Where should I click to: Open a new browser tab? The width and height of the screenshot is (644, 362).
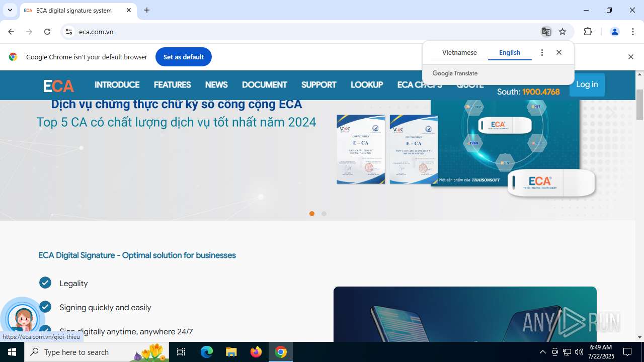[x=147, y=10]
